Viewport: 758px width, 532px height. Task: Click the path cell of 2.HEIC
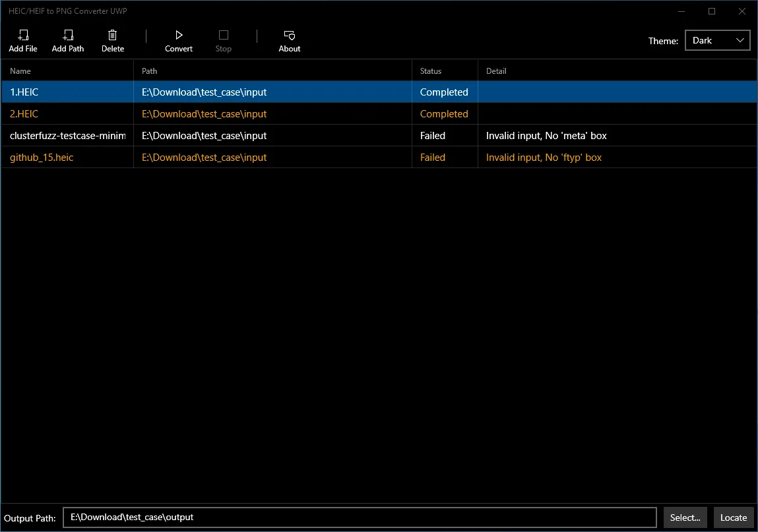(x=272, y=114)
